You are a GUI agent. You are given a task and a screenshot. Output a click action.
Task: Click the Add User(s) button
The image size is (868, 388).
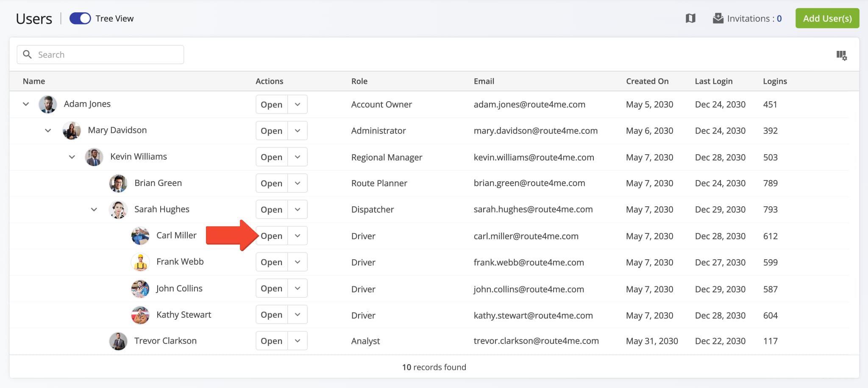click(827, 18)
